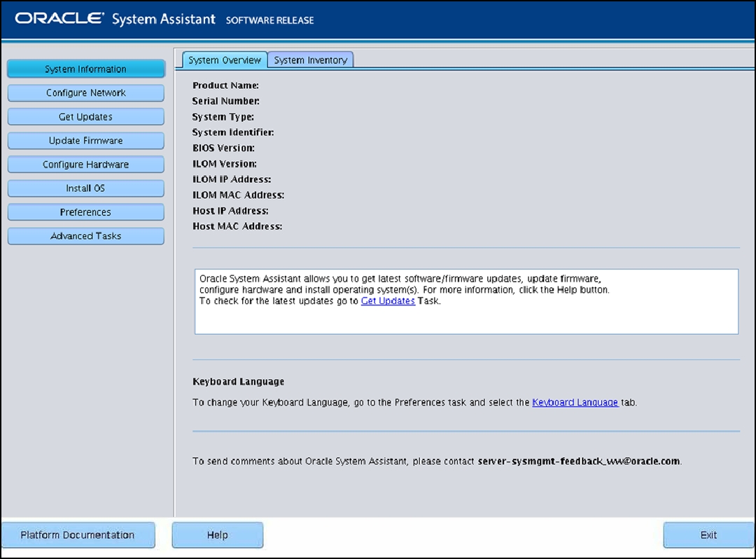Open the Update Firmware task
The height and width of the screenshot is (559, 756).
click(x=86, y=140)
